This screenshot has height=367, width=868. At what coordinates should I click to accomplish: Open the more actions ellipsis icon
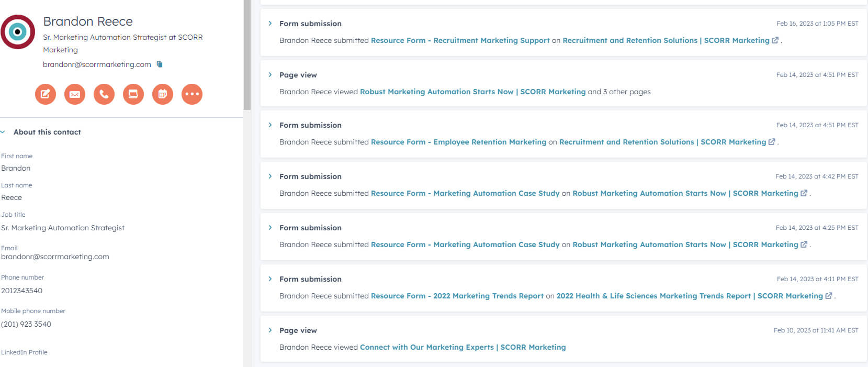[192, 94]
